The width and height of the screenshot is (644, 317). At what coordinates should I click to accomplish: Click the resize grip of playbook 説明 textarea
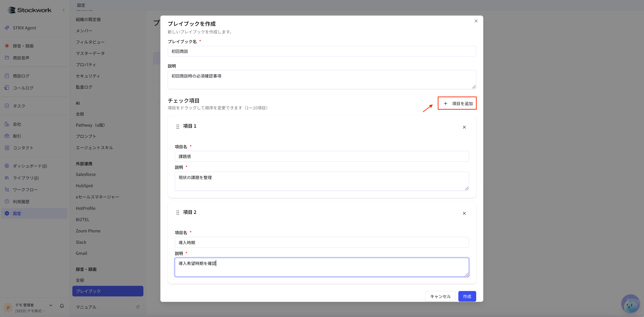(x=474, y=87)
